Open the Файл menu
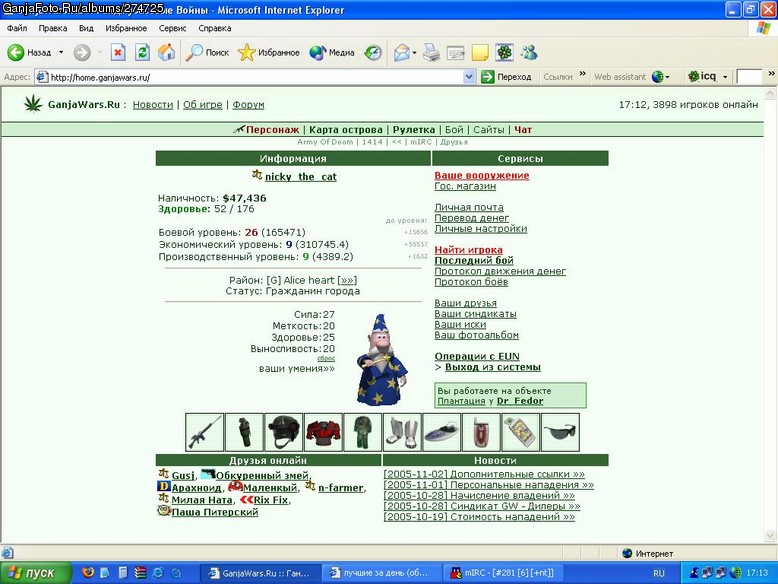Viewport: 778px width, 584px height. tap(17, 28)
